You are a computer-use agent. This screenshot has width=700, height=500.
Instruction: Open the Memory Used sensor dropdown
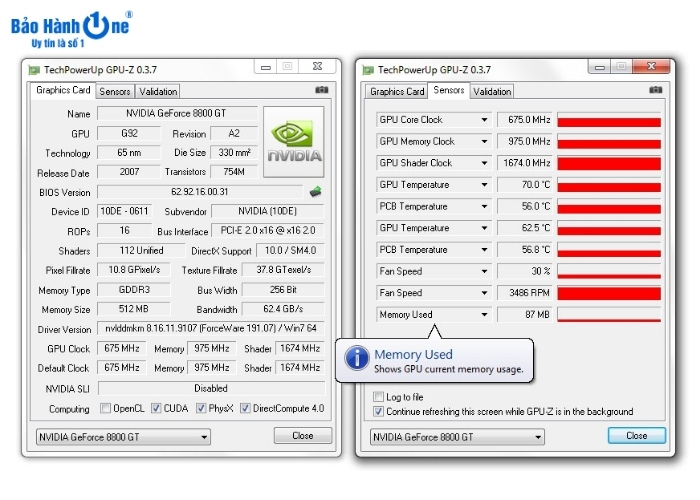click(484, 314)
